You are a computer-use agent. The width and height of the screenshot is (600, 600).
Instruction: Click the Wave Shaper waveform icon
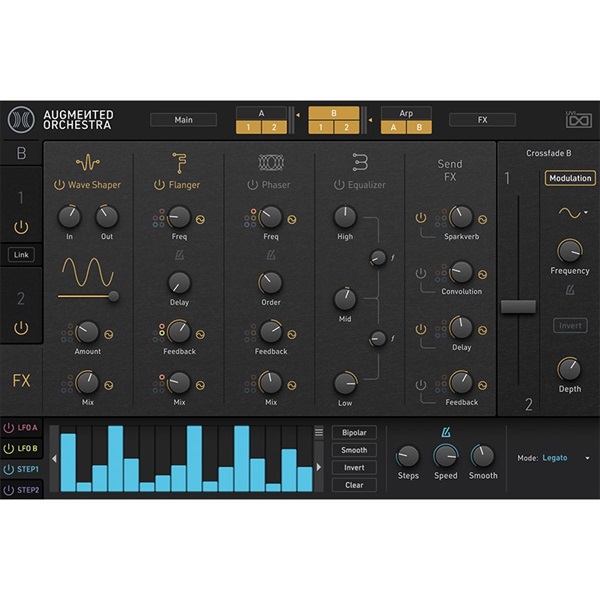[x=88, y=163]
